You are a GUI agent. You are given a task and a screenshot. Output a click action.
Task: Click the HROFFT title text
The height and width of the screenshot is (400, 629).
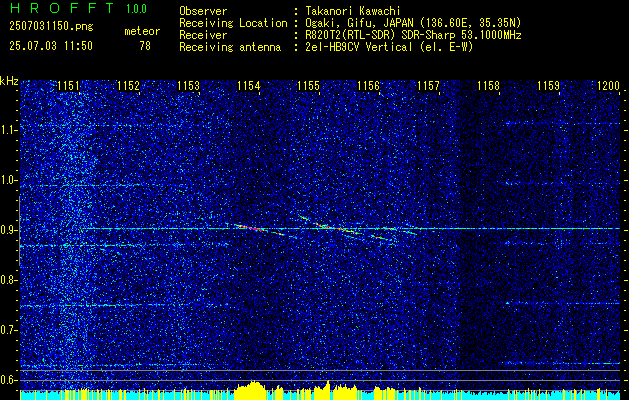point(61,8)
